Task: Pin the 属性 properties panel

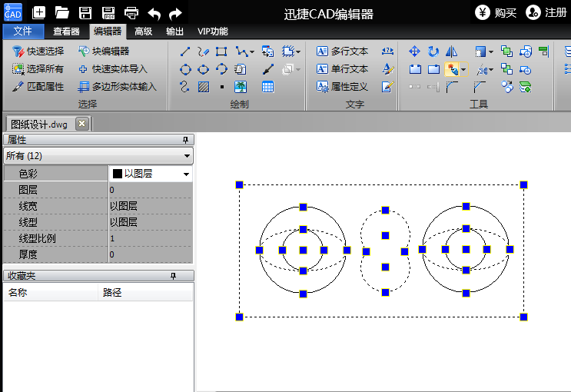Action: [184, 140]
